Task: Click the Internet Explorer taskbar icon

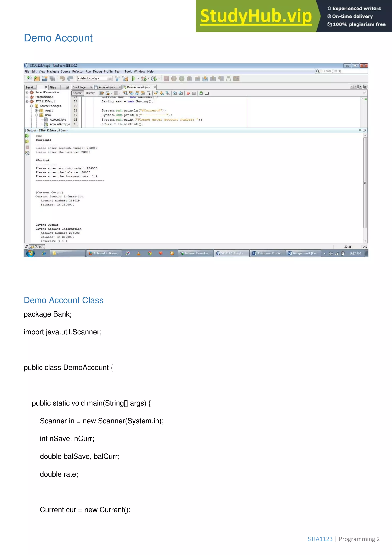Action: pyautogui.click(x=44, y=253)
